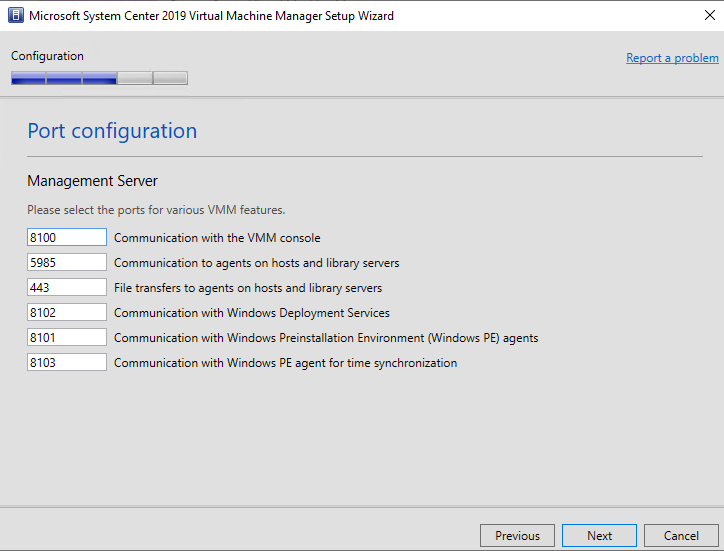Click the Configuration progress bar
This screenshot has height=551, width=724.
pyautogui.click(x=99, y=78)
